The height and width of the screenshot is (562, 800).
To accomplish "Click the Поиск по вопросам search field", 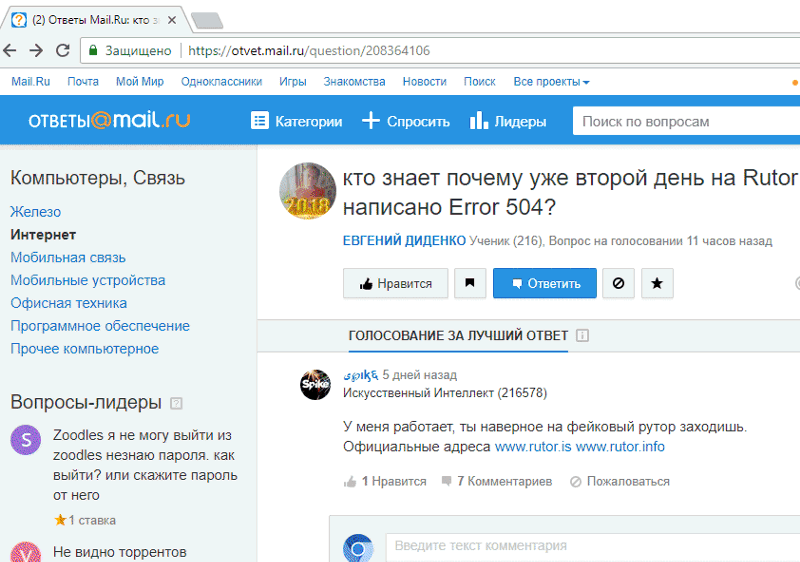I will pyautogui.click(x=686, y=121).
